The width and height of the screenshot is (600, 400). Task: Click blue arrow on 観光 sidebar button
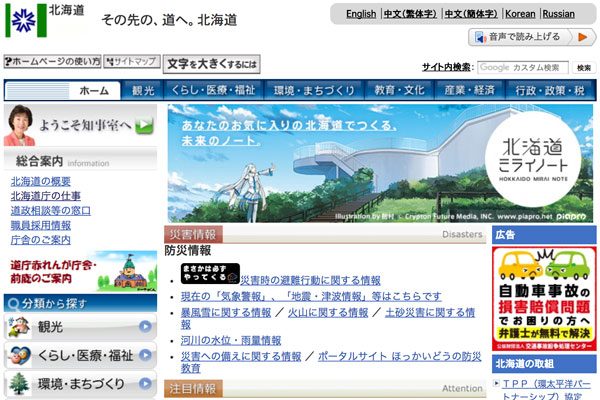click(x=145, y=327)
